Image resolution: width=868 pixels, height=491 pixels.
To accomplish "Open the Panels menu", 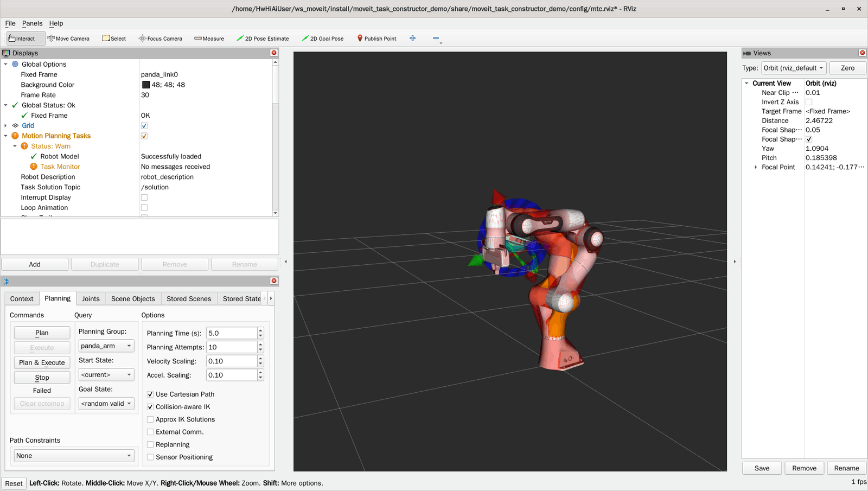I will (x=32, y=23).
